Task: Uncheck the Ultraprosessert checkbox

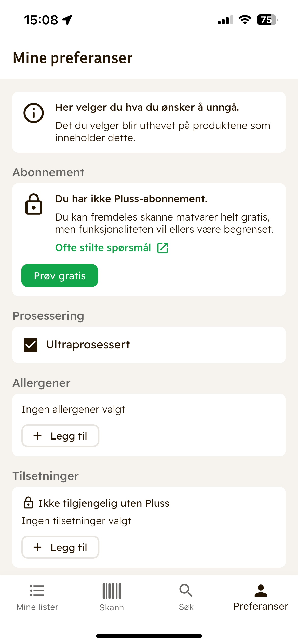Action: [x=31, y=345]
